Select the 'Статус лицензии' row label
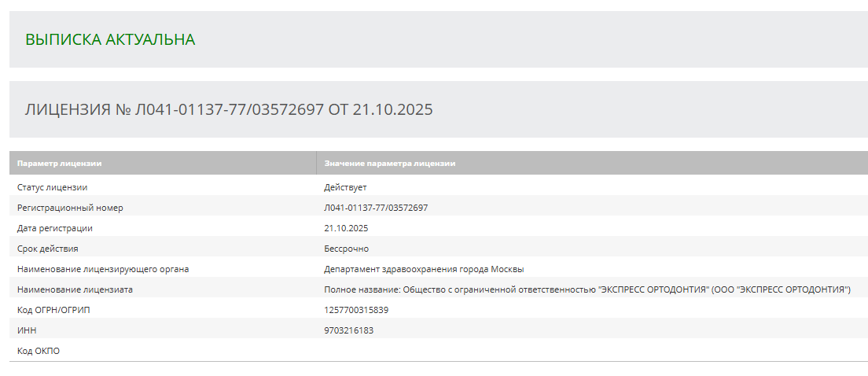The image size is (868, 376). click(x=52, y=187)
